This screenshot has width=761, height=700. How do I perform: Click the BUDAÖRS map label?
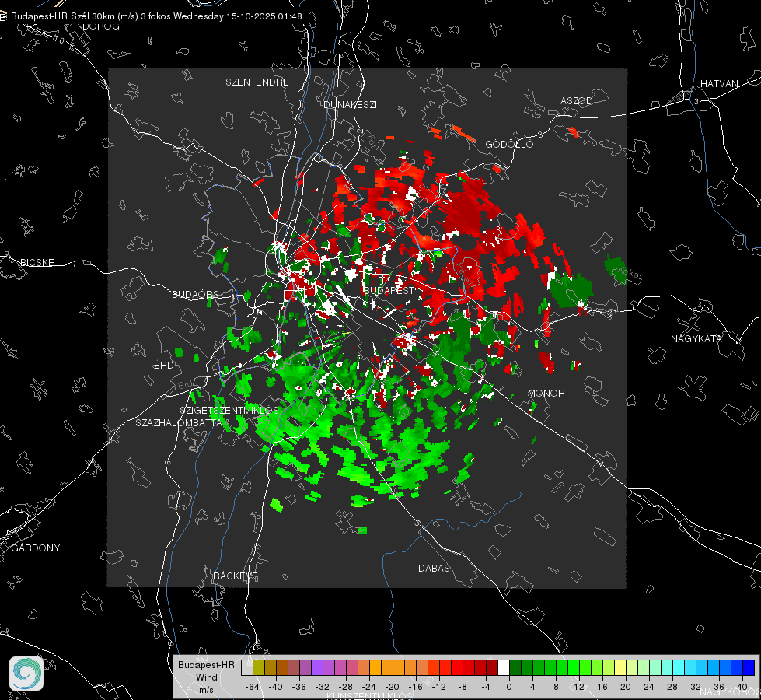195,294
